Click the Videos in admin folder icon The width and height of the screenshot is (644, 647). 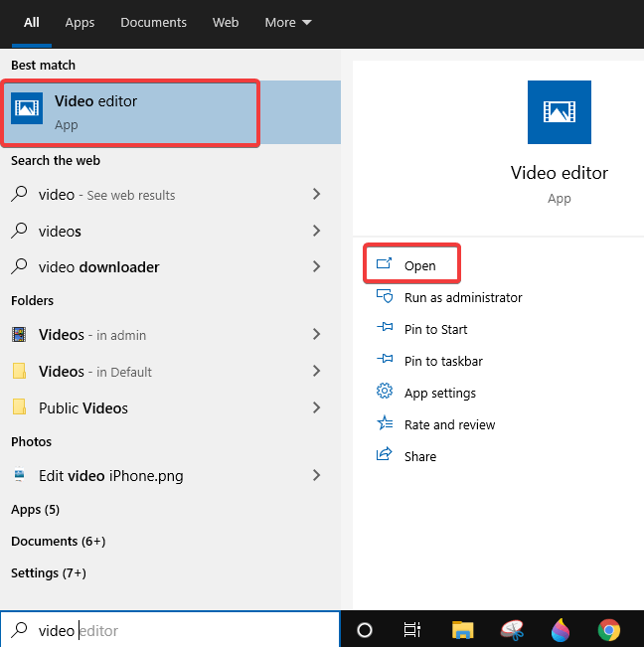pos(19,334)
